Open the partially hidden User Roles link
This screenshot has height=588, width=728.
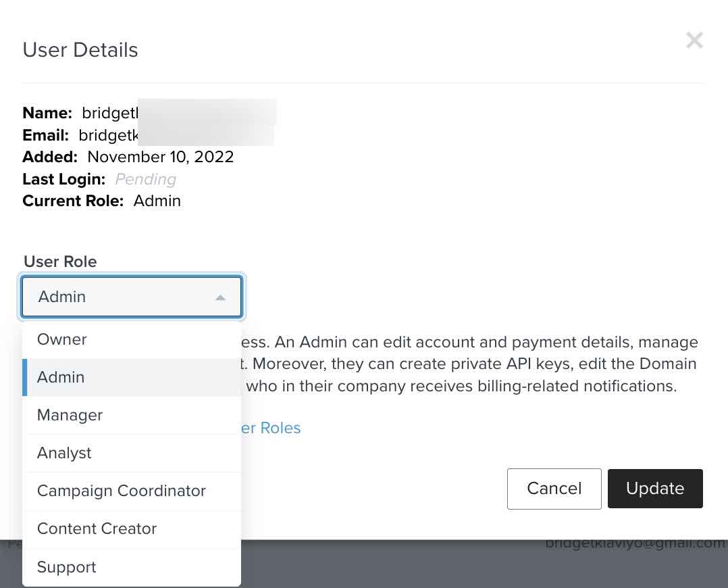271,428
